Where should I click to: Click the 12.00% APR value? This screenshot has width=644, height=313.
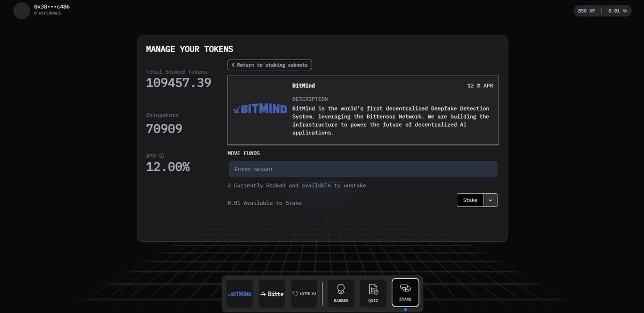(168, 167)
